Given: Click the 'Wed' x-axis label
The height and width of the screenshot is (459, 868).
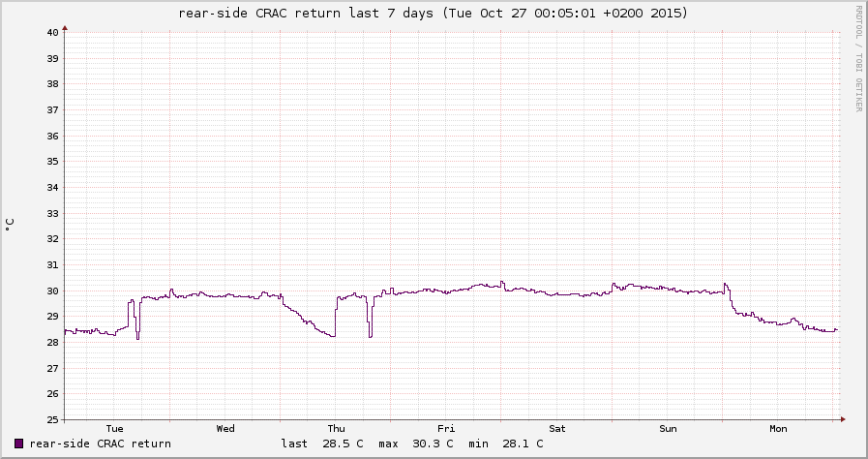Looking at the screenshot, I should coord(225,429).
